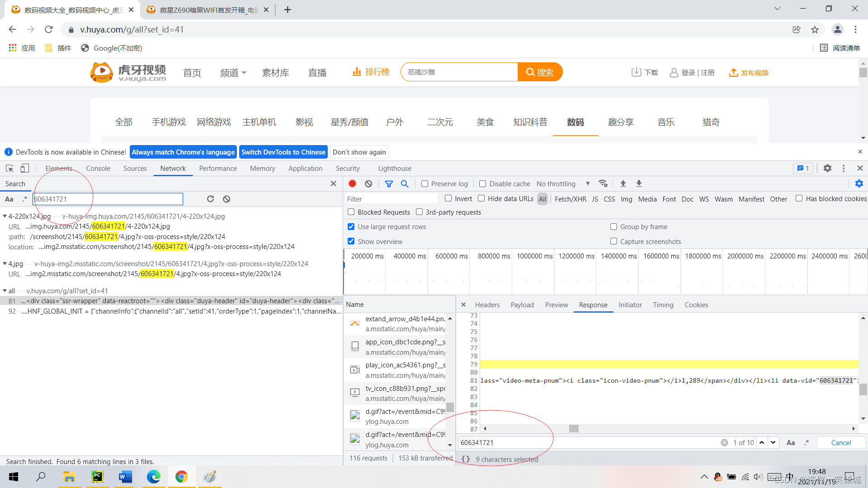Image resolution: width=868 pixels, height=488 pixels.
Task: Click the record network log button
Action: [x=353, y=183]
